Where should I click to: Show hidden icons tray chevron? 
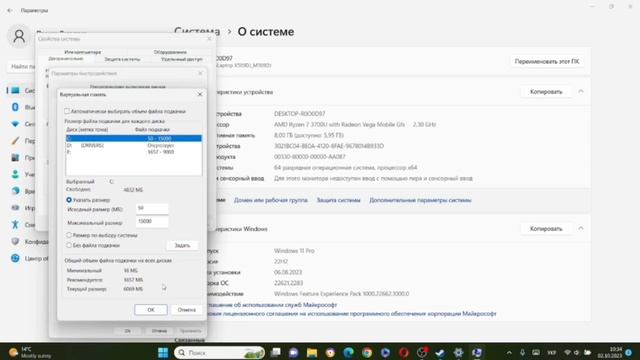click(509, 352)
